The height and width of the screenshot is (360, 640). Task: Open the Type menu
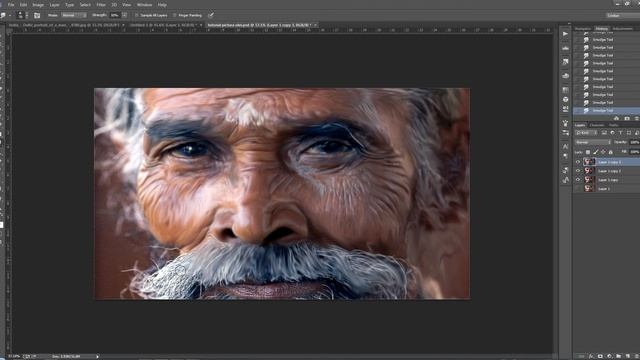pos(69,5)
